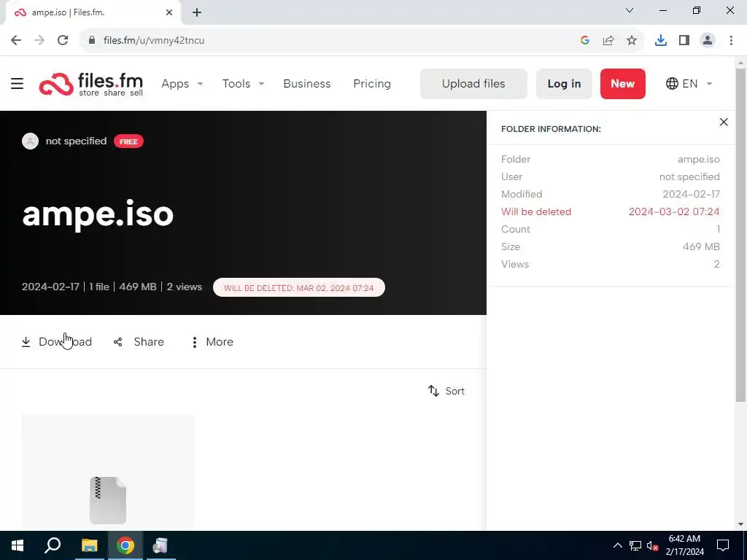Screen dimensions: 747x560
Task: View site security lock info
Action: (x=92, y=41)
